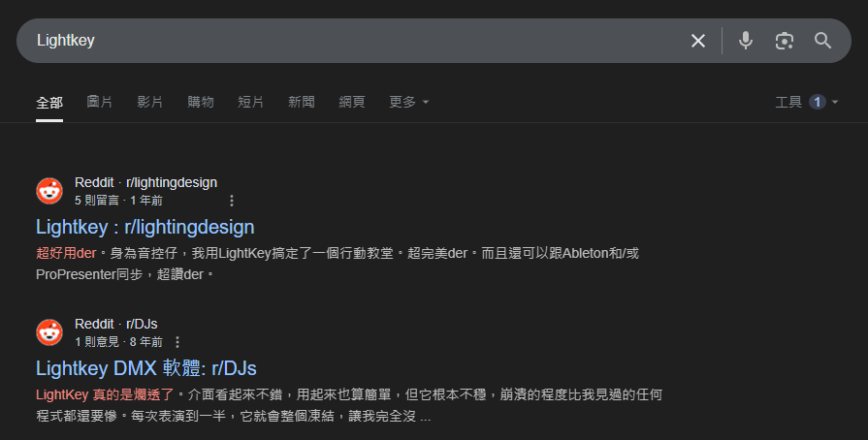Clear the Lightkey search query
This screenshot has height=440, width=868.
click(x=698, y=41)
